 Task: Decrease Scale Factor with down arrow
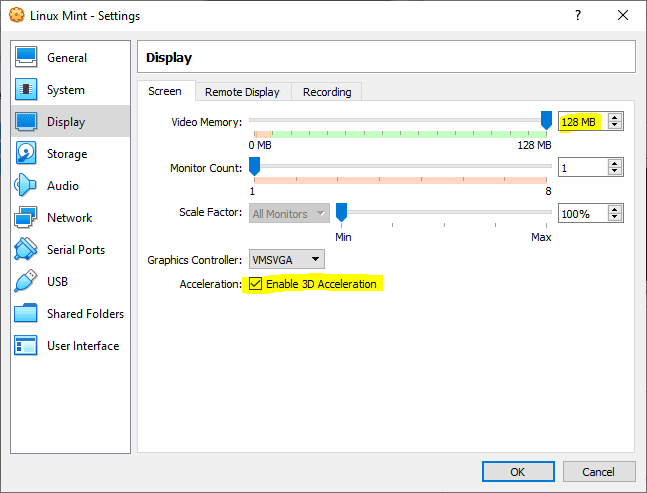click(x=615, y=218)
